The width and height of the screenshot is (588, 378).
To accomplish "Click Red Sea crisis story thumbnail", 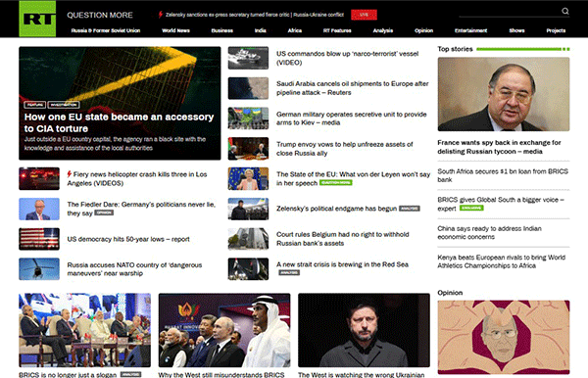I will (x=248, y=269).
